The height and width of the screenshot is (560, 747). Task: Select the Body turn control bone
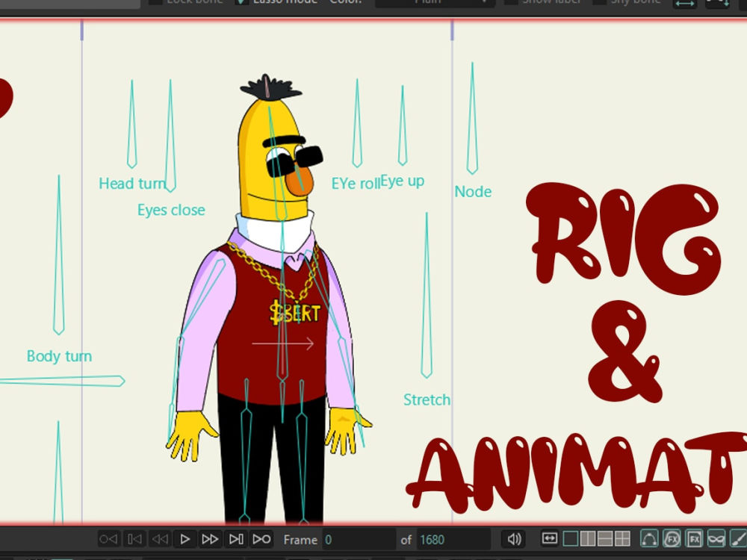click(x=58, y=255)
